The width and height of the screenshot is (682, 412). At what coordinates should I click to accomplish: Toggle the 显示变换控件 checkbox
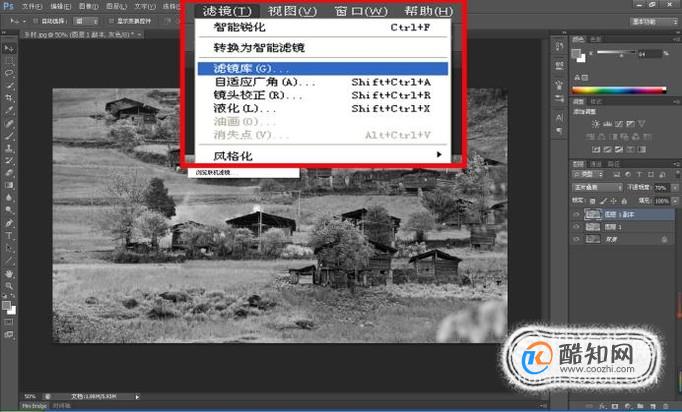coord(111,21)
